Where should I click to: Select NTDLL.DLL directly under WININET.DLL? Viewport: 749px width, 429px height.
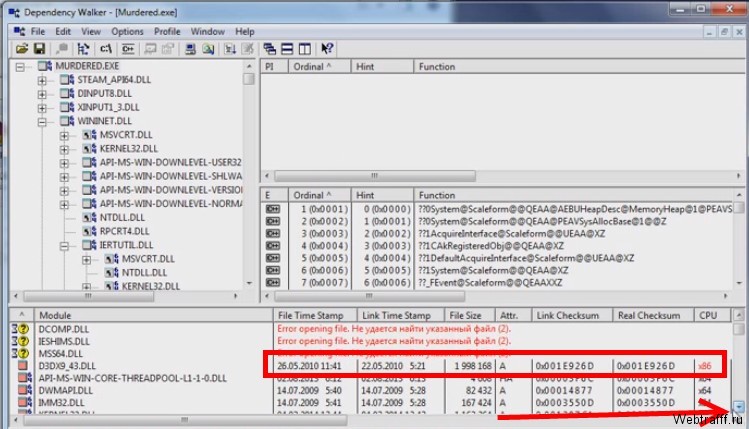click(x=122, y=217)
